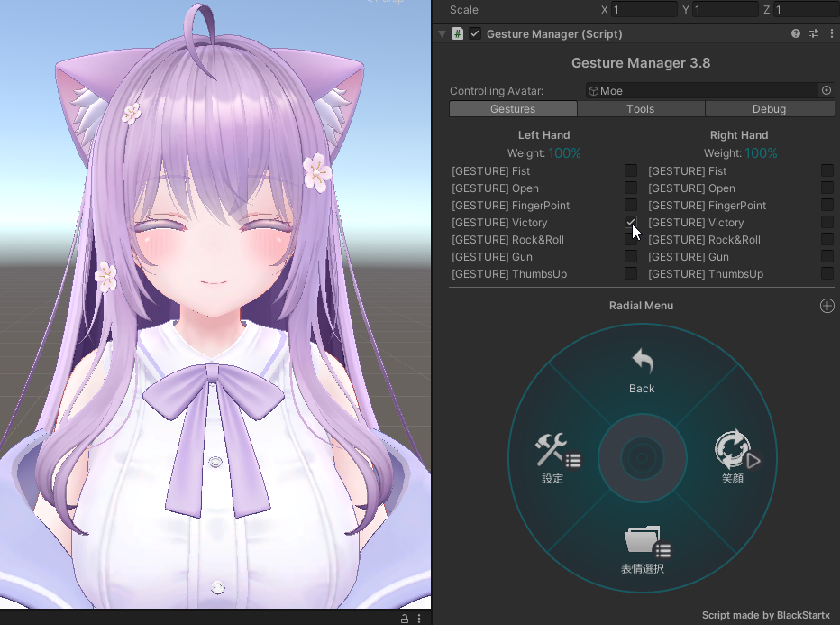Open the object picker for Controlling Avatar Moe
840x625 pixels.
[826, 90]
